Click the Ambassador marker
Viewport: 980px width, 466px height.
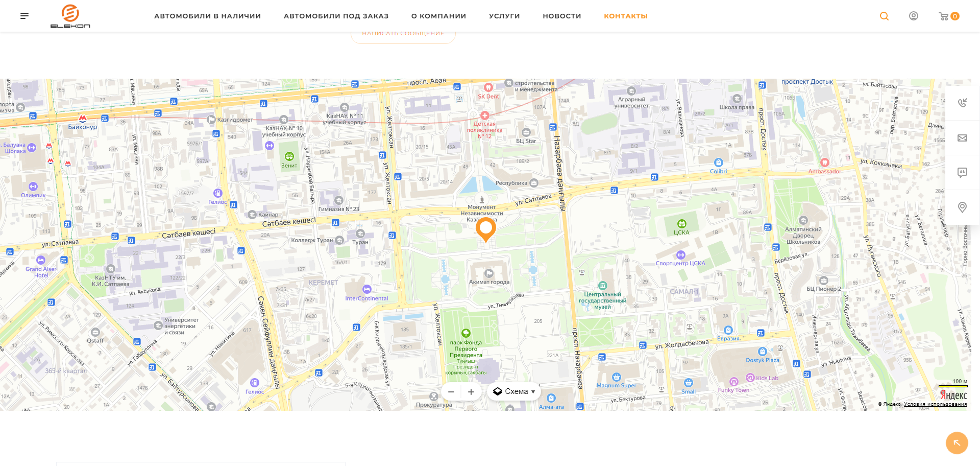[x=825, y=163]
